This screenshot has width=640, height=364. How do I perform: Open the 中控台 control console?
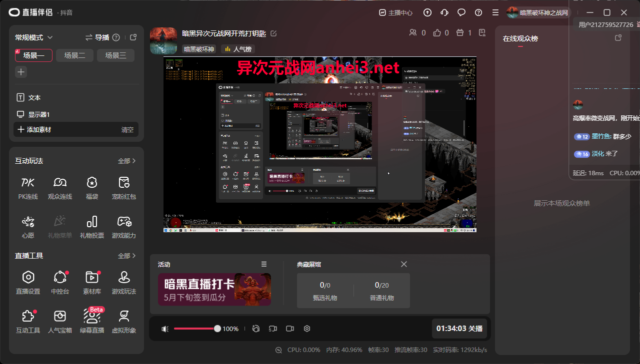(60, 283)
